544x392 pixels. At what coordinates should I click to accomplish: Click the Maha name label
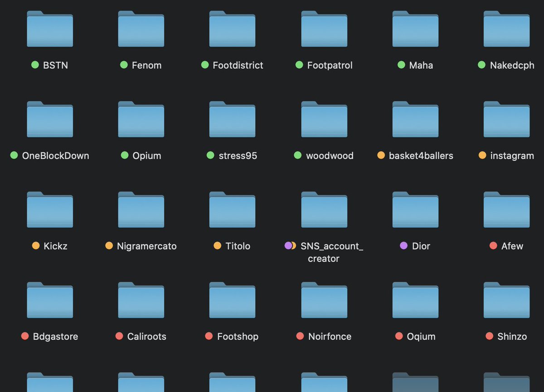coord(421,65)
